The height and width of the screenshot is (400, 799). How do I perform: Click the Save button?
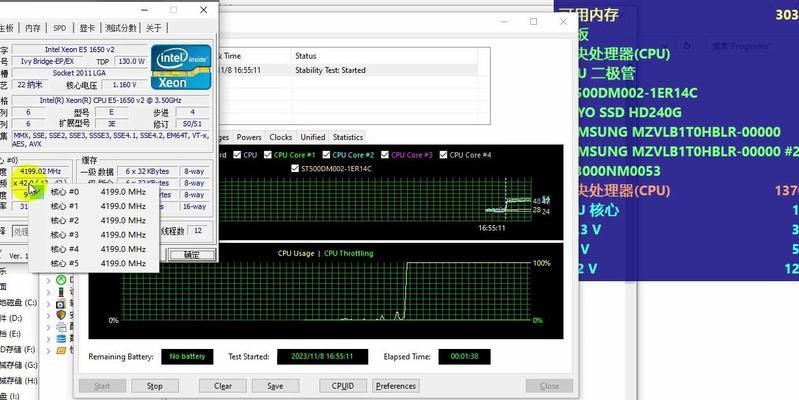coord(275,386)
